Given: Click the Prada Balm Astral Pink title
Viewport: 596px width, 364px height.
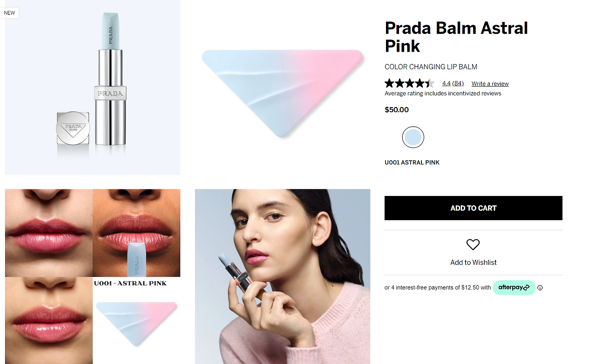Looking at the screenshot, I should coord(456,37).
